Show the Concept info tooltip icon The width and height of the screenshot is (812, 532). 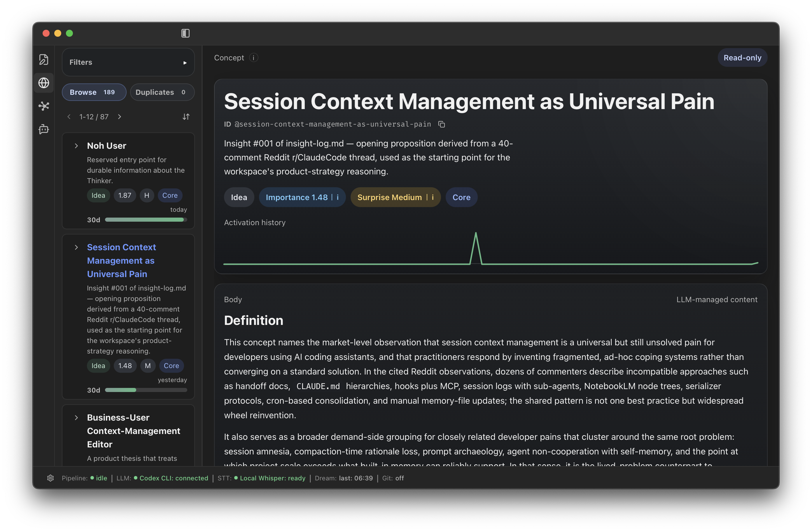(253, 58)
